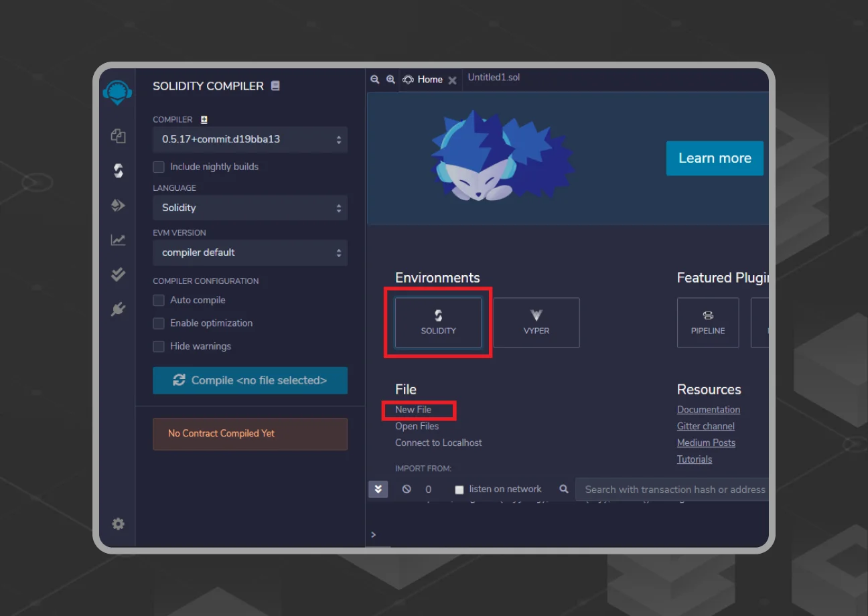
Task: Open the double-check testing sidebar icon
Action: click(118, 274)
